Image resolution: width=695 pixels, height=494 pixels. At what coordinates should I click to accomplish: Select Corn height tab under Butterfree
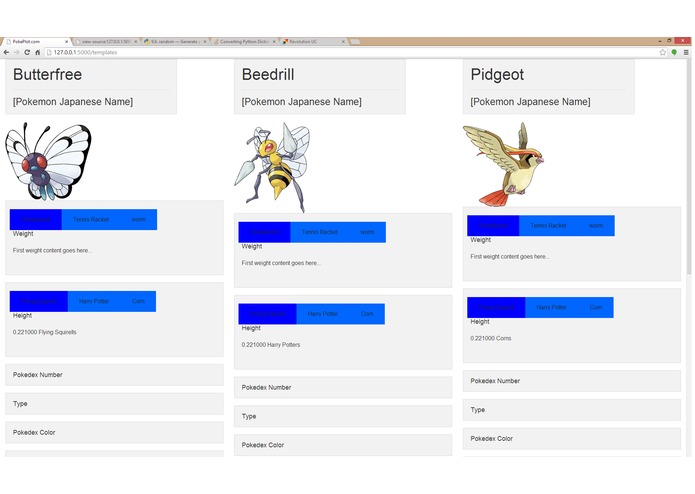pyautogui.click(x=138, y=301)
